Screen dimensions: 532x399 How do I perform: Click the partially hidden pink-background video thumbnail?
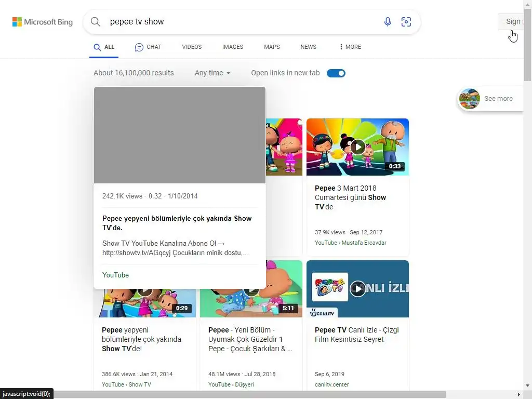pyautogui.click(x=284, y=147)
